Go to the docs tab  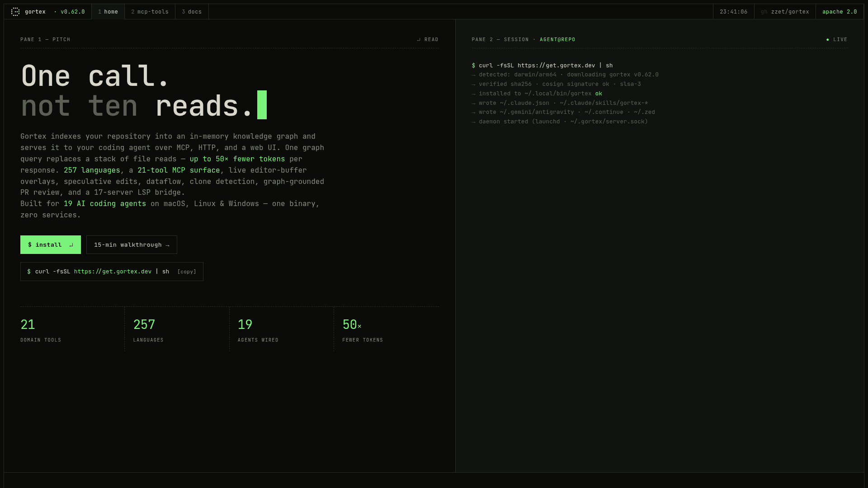[x=192, y=12]
